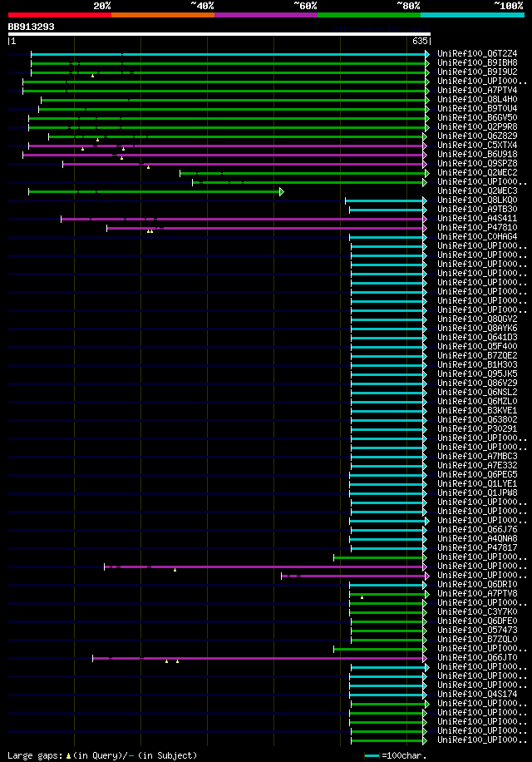Select the UniRef100_Q2P9R8 label
The image size is (532, 762).
point(477,126)
